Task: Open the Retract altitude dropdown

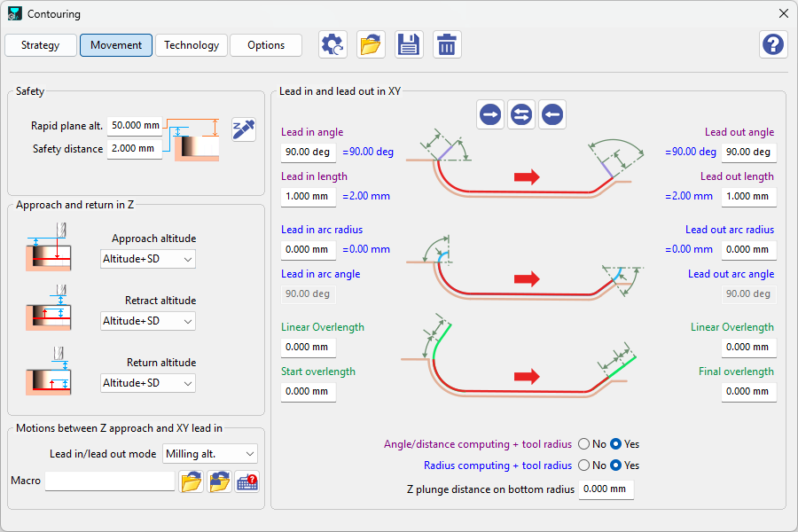Action: click(147, 321)
